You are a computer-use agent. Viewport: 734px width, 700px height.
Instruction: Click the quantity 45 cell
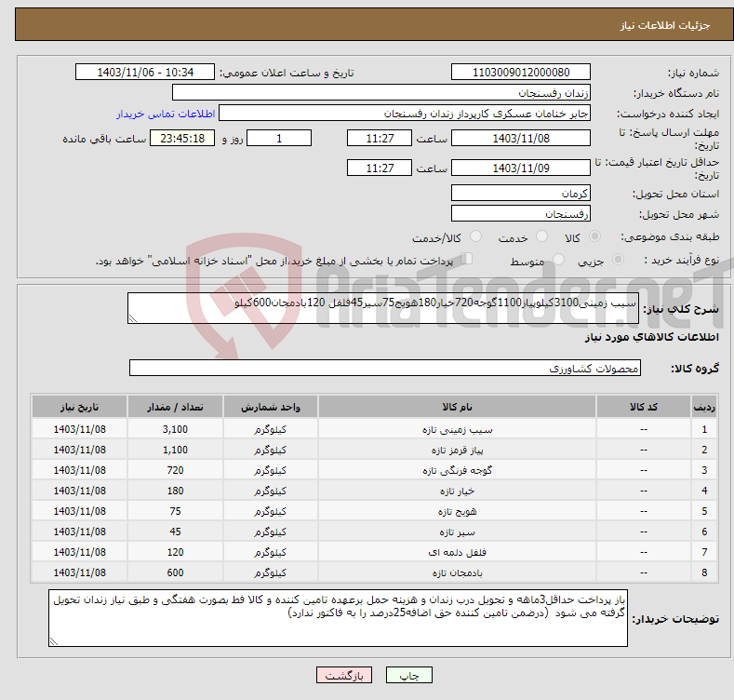tap(175, 532)
